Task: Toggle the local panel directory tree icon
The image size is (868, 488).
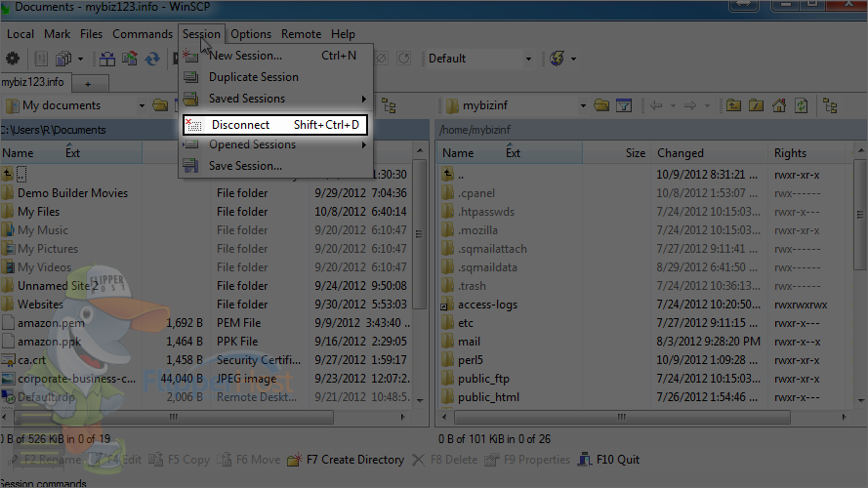Action: tap(389, 105)
